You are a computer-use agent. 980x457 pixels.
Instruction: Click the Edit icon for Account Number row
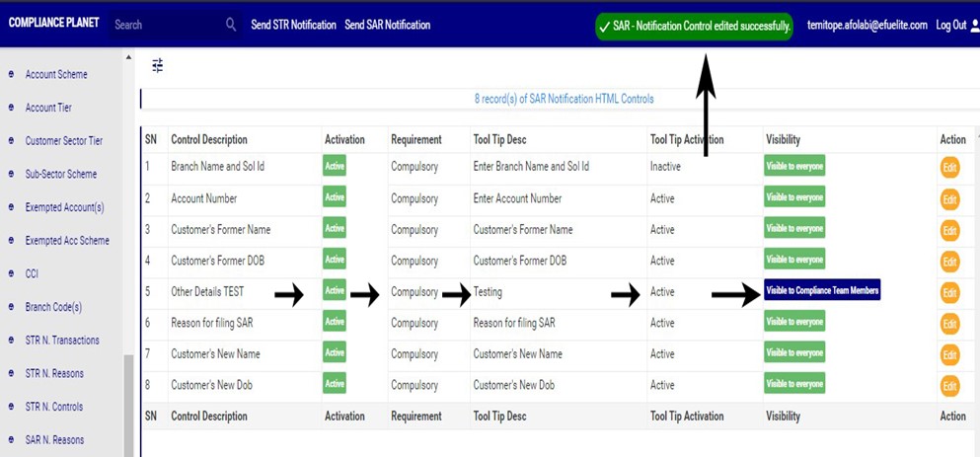coord(949,199)
